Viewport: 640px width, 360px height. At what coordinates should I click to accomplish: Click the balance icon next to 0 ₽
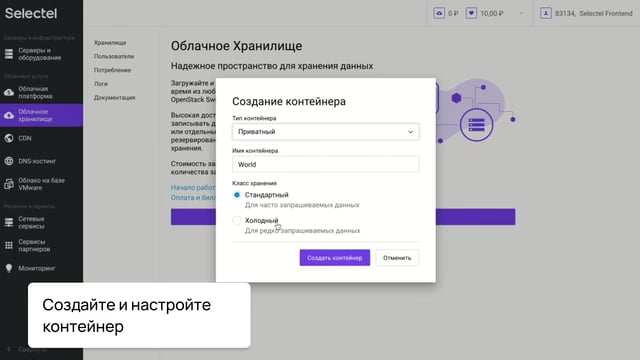(439, 13)
